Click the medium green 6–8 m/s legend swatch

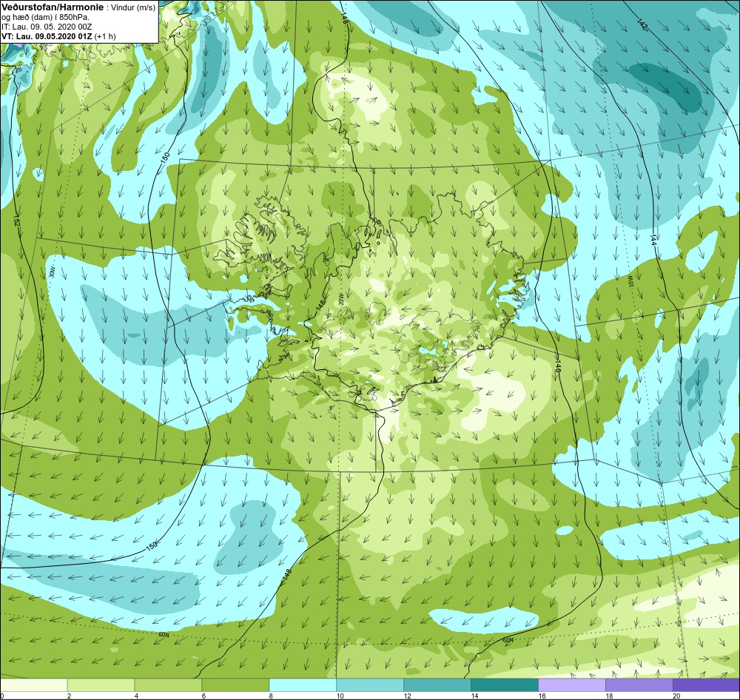(235, 684)
